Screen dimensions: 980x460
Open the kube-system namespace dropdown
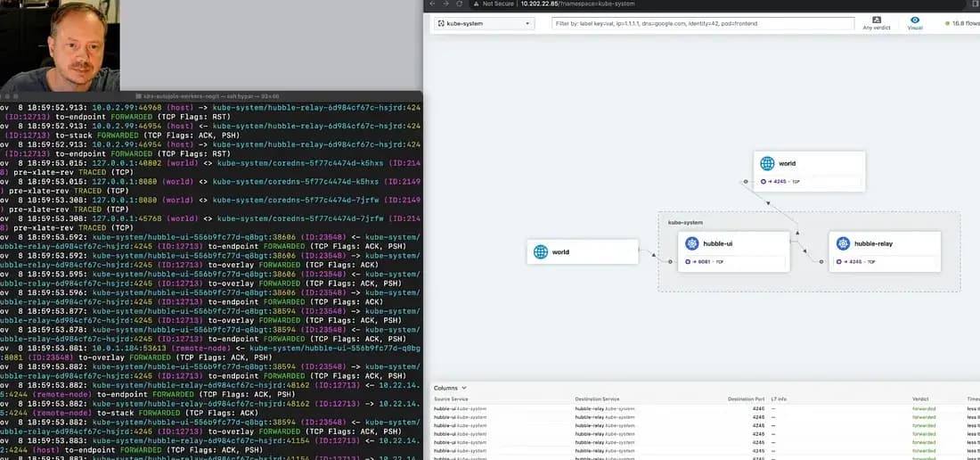484,23
